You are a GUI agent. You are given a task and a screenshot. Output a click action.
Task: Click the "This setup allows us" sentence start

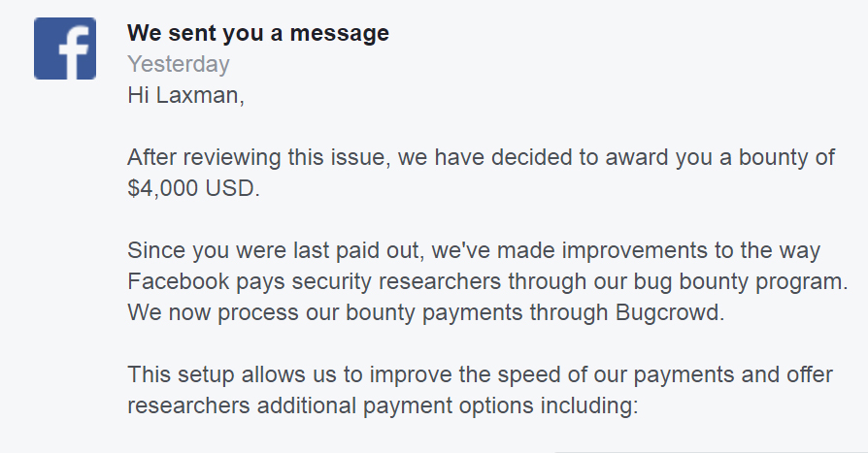[x=223, y=375]
